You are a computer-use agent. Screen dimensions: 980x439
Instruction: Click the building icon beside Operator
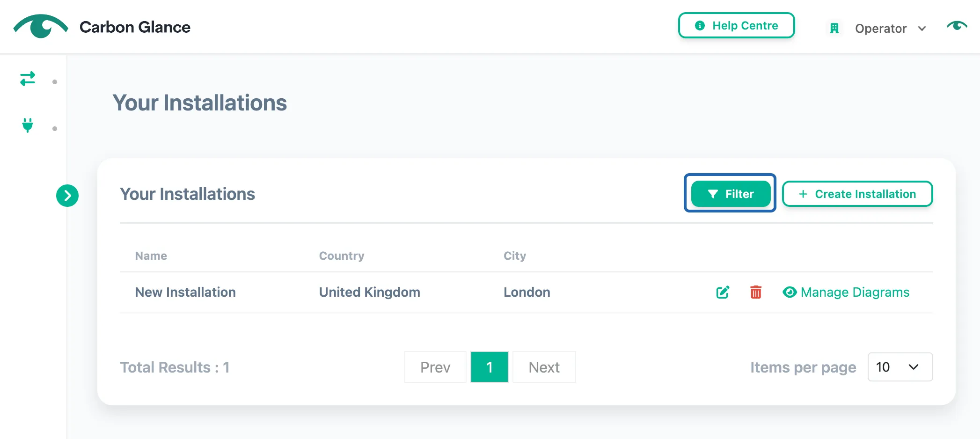pyautogui.click(x=834, y=29)
